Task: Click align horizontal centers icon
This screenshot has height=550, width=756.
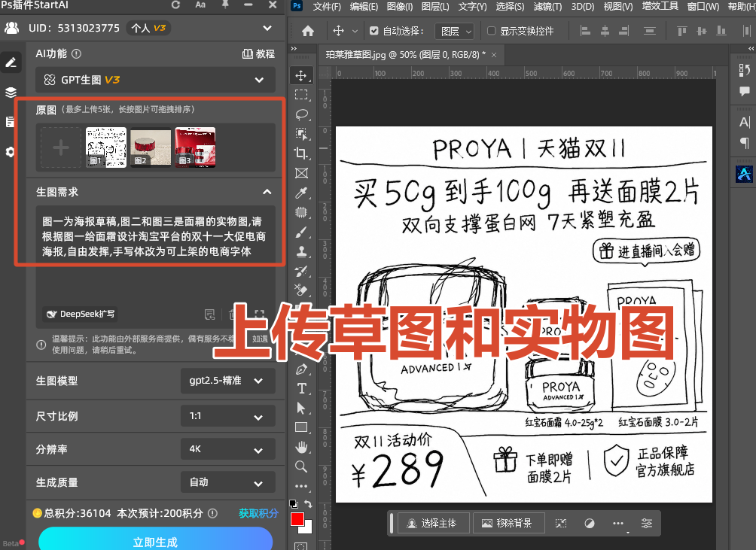Action: pyautogui.click(x=605, y=32)
